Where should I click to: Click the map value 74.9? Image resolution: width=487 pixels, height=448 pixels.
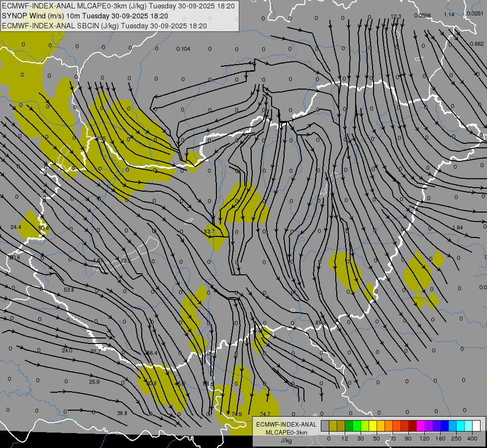pyautogui.click(x=237, y=414)
